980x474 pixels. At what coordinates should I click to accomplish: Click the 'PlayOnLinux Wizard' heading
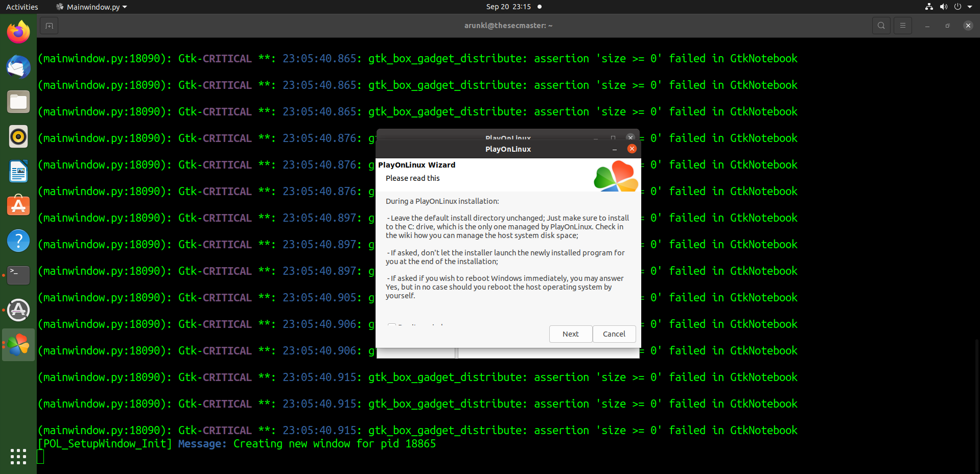(x=416, y=165)
